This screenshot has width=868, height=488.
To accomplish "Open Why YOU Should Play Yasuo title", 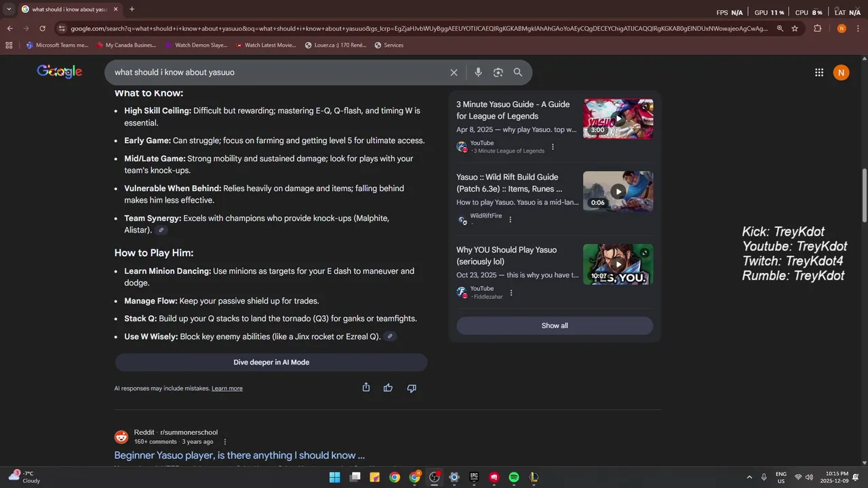I will click(x=507, y=256).
